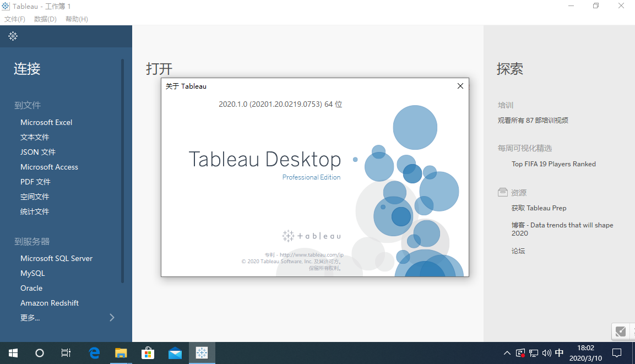Image resolution: width=635 pixels, height=364 pixels.
Task: Connect to PDF 文件
Action: (35, 182)
